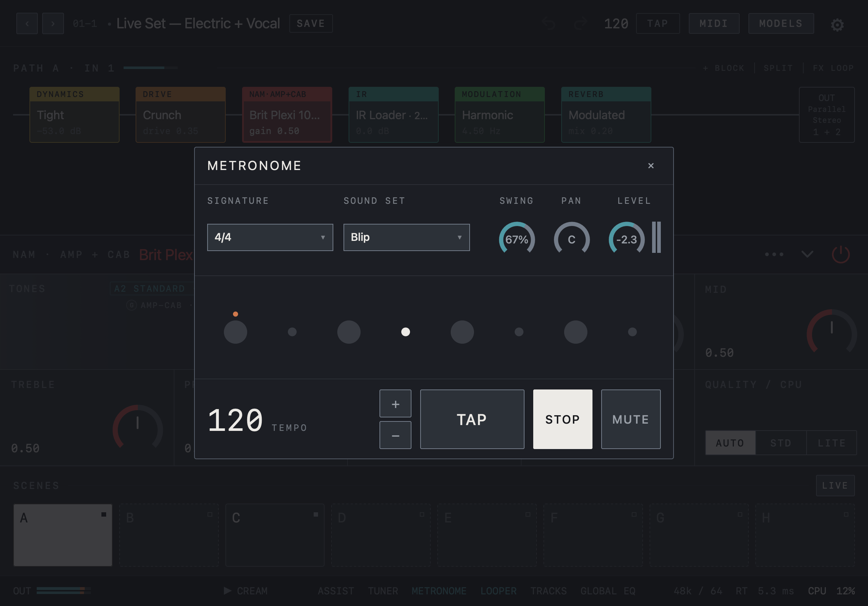Switch to the LOOPER tab

point(498,591)
